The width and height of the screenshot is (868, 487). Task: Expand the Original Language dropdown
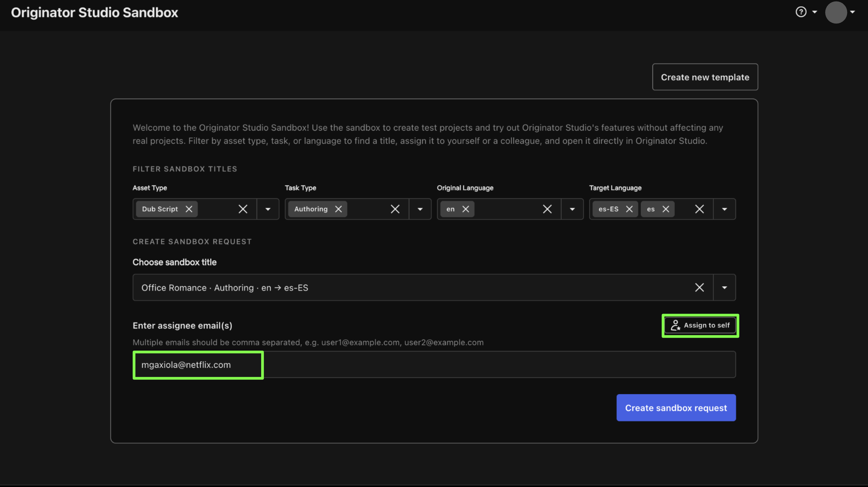pos(572,209)
